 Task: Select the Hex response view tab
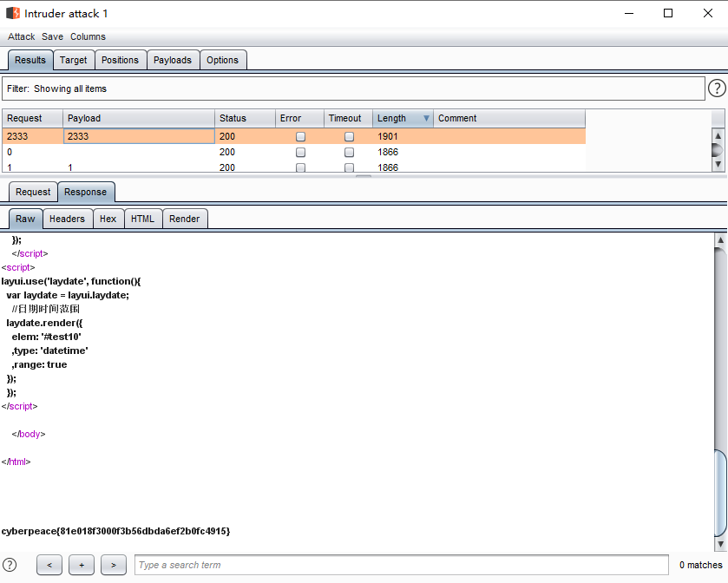click(108, 219)
